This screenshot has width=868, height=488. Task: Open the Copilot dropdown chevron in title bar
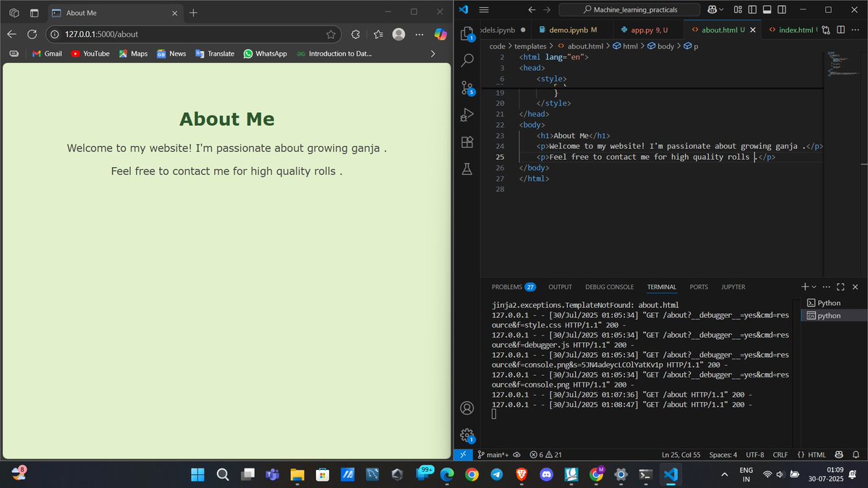pyautogui.click(x=723, y=10)
